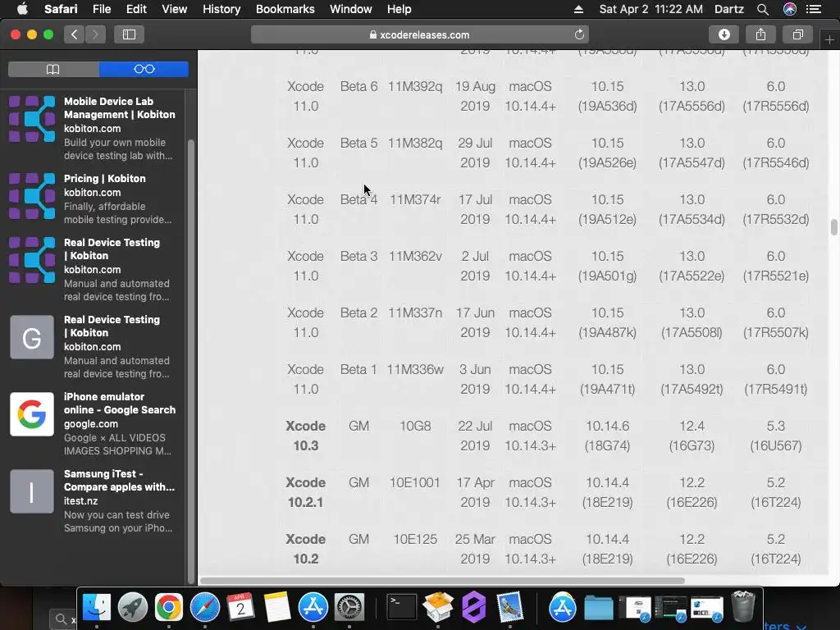The image size is (840, 630).
Task: Show tab overview in Safari
Action: click(797, 34)
